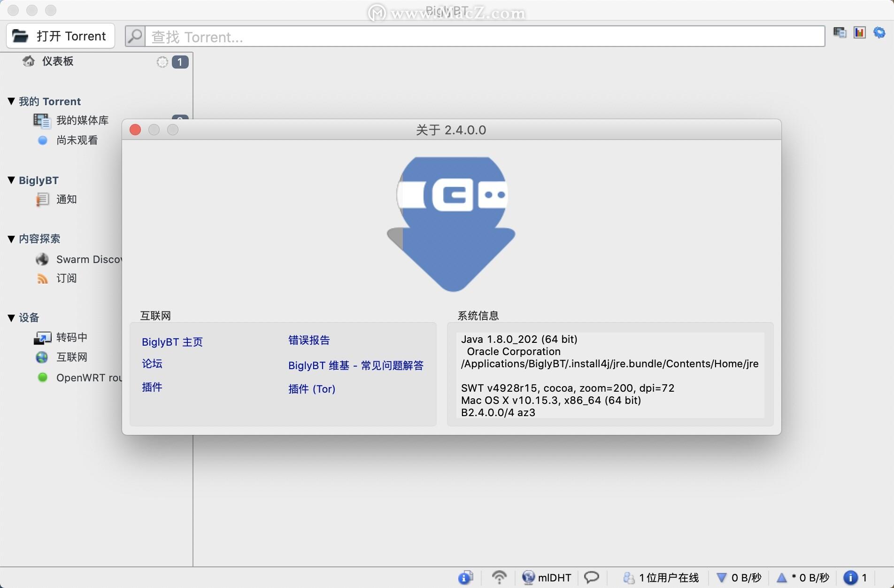
Task: Click the BiglyBT logo image in About dialog
Action: 451,224
